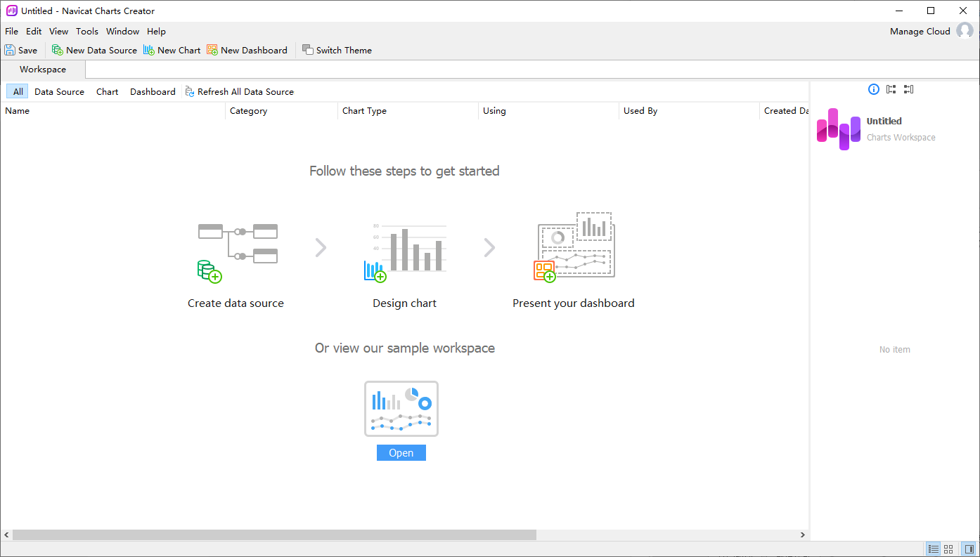Open the Tools menu
The image size is (980, 557).
(87, 31)
